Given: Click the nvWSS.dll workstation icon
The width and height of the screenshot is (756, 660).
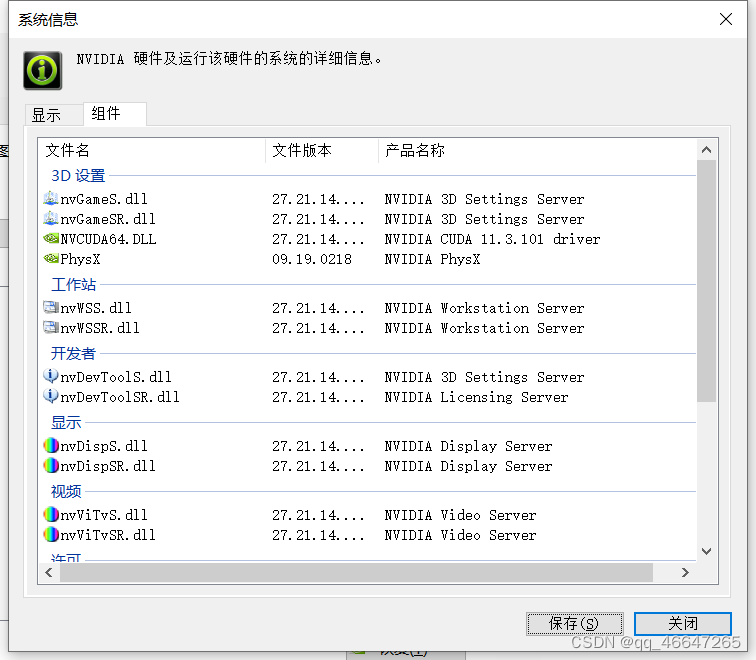Looking at the screenshot, I should tap(51, 307).
